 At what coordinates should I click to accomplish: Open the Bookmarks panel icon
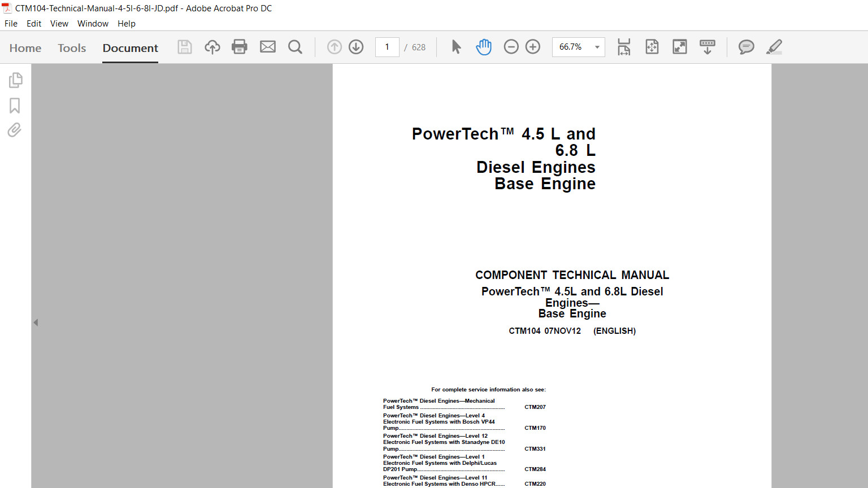[15, 106]
